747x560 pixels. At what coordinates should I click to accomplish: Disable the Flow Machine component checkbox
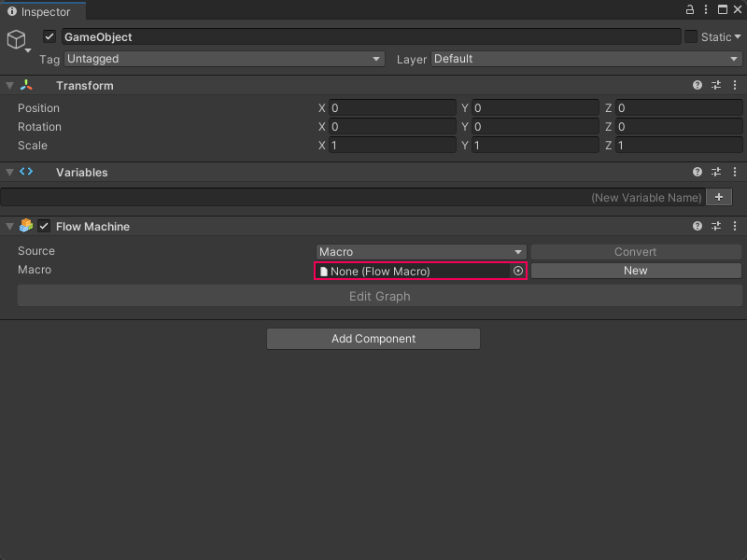(x=44, y=227)
